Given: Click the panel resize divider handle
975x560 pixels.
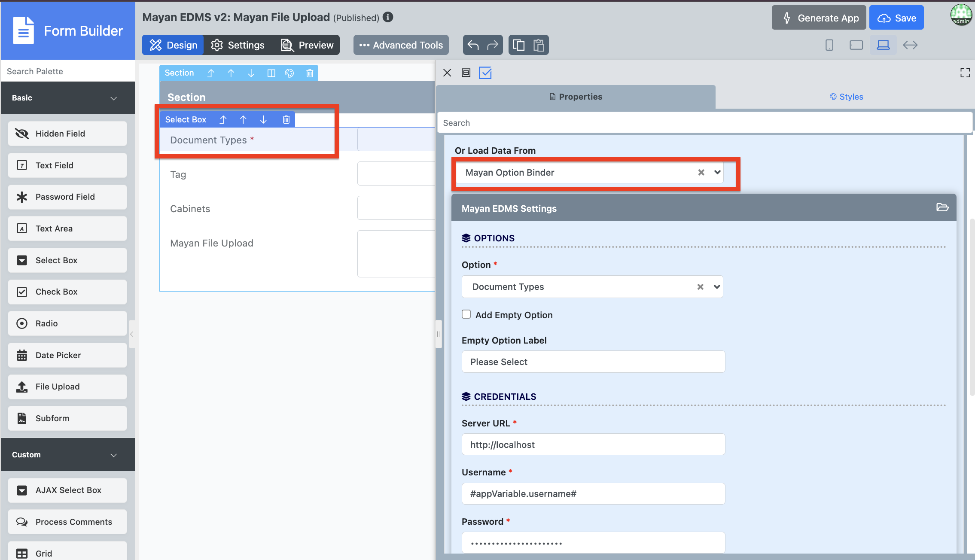Looking at the screenshot, I should (x=439, y=334).
